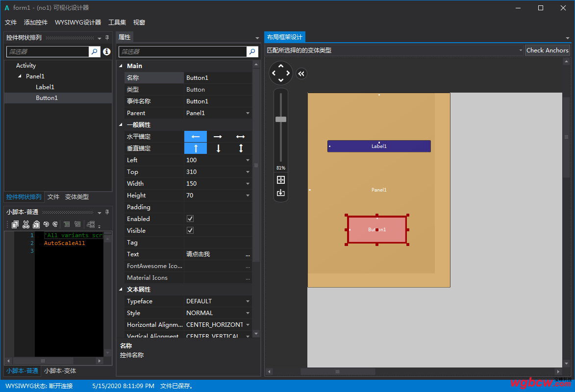Click the copy icon in script toolbar
This screenshot has width=575, height=392.
[x=15, y=224]
